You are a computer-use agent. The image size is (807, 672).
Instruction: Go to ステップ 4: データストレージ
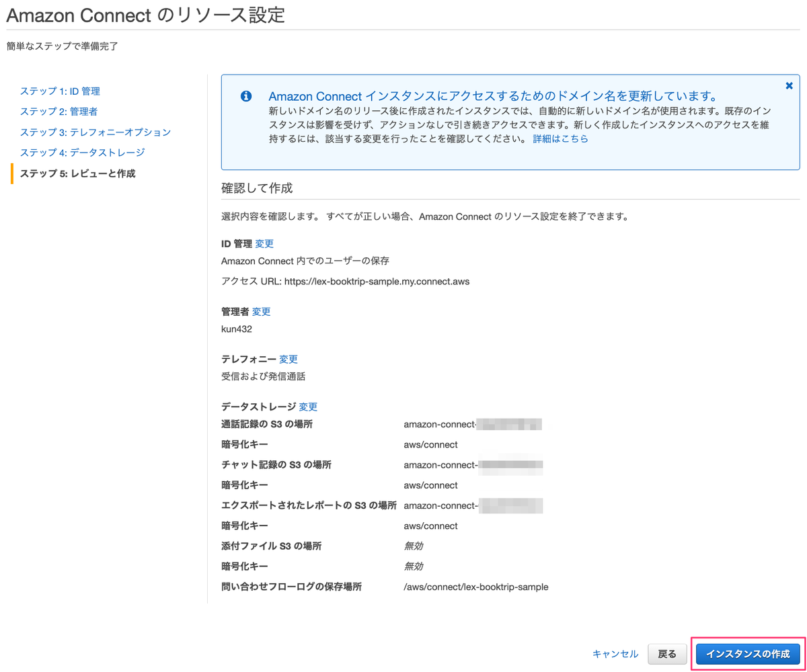pos(82,153)
